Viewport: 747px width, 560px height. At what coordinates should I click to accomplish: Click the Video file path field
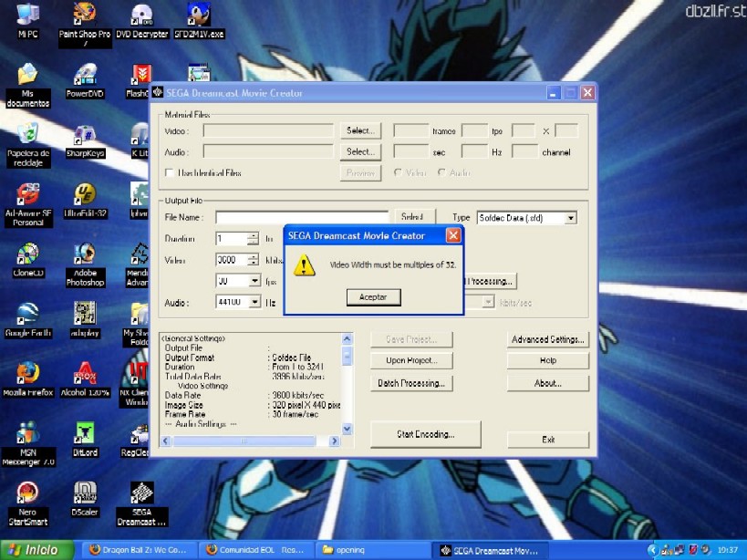point(268,131)
